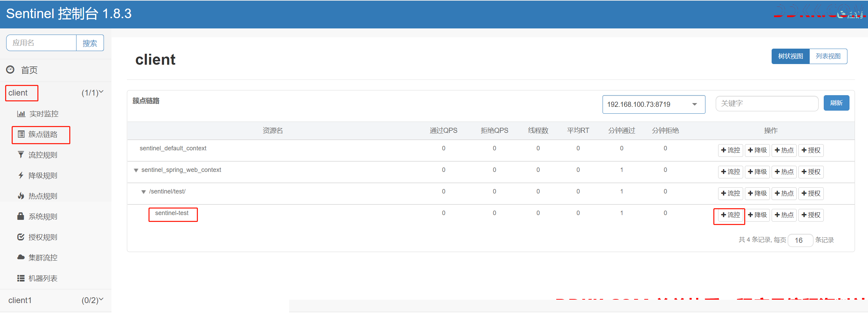Open 实时监控 in the sidebar

(x=44, y=114)
